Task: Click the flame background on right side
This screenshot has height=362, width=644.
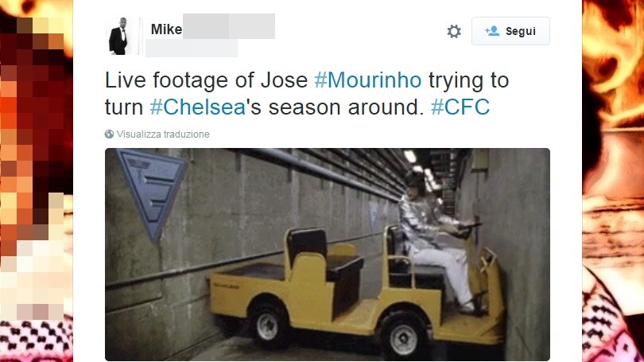Action: (613, 181)
